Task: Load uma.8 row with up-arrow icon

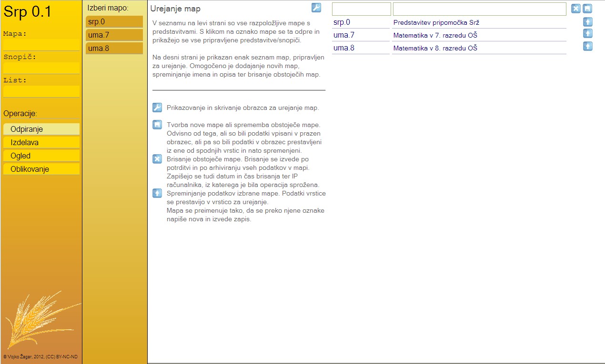Action: click(x=588, y=46)
